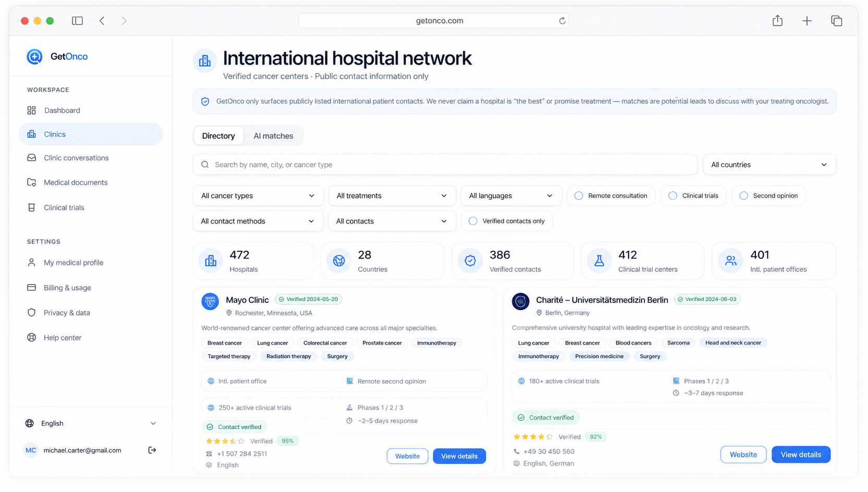Show tab overview icon in browser
Viewport: 868px width, 492px height.
tap(837, 21)
